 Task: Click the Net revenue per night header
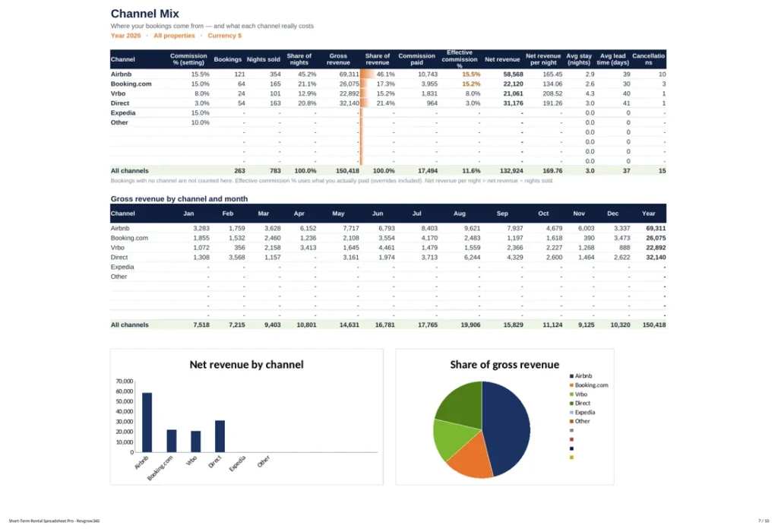pyautogui.click(x=542, y=59)
